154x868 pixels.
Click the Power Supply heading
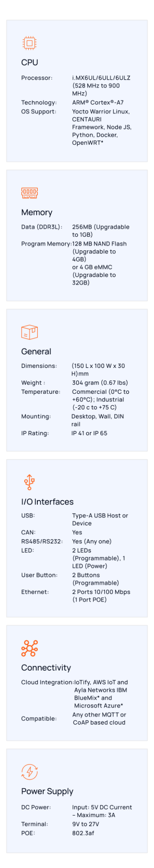click(48, 791)
